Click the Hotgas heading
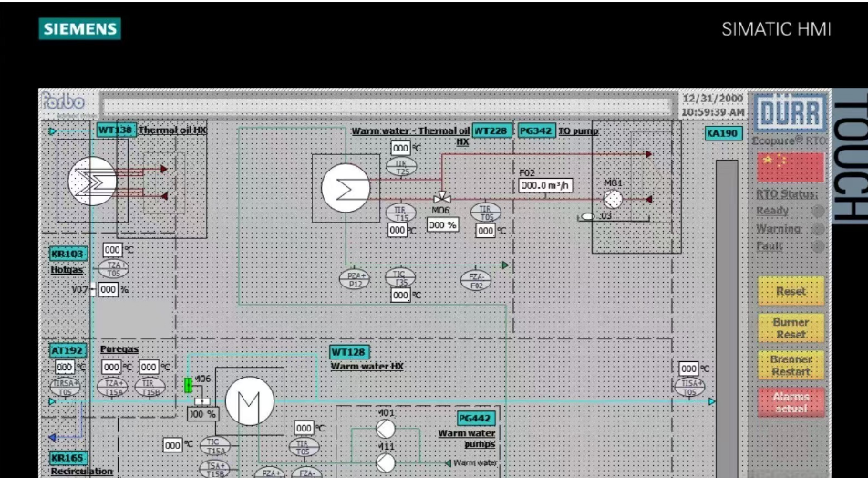Viewport: 868px width, 478px height. click(x=67, y=270)
